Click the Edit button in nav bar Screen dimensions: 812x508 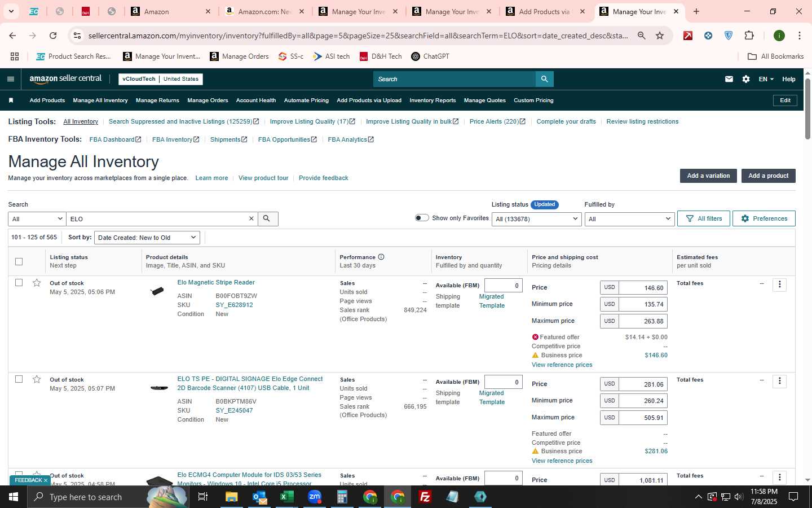[785, 100]
